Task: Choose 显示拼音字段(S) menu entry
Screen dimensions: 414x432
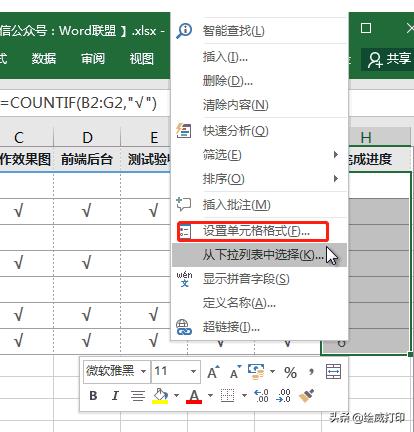Action: click(x=260, y=279)
